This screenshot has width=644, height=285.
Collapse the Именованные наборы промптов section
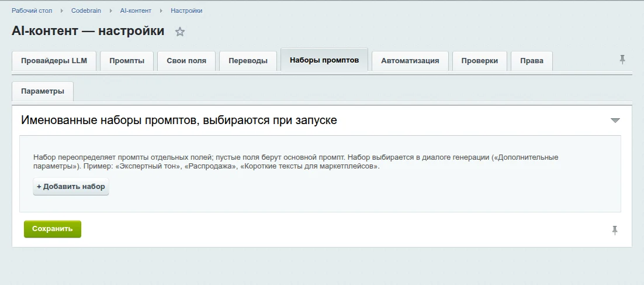point(615,121)
